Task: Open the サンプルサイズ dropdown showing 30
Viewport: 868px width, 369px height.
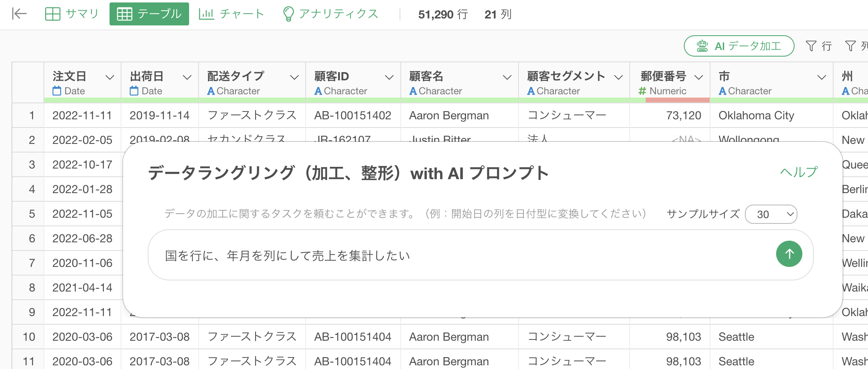Action: (x=770, y=214)
